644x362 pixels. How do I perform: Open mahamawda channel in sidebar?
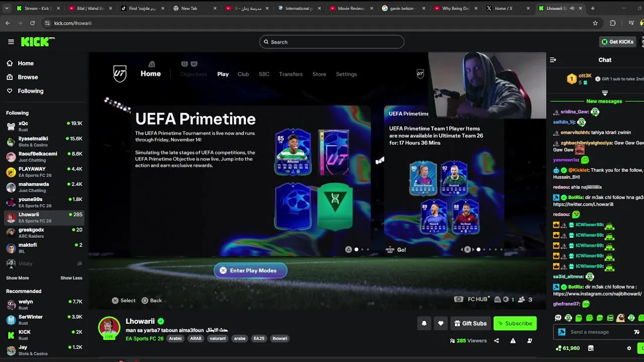coord(44,187)
